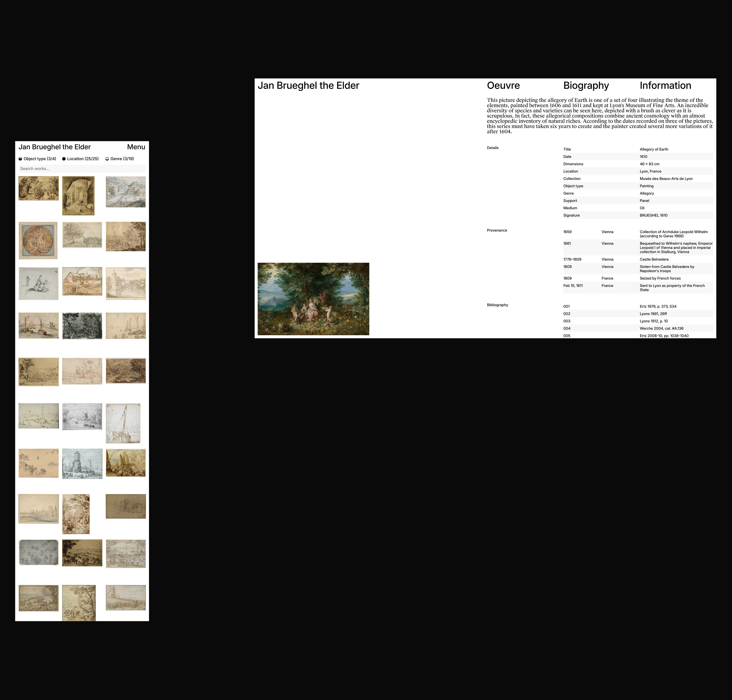This screenshot has height=700, width=732.
Task: Open the tall-masted sailboat drawing thumbnail
Action: (123, 423)
